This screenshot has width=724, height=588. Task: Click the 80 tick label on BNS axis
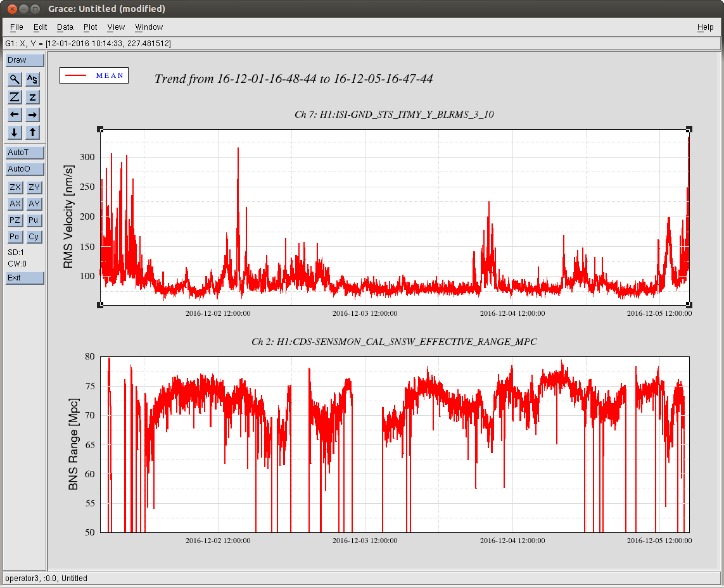tap(89, 356)
